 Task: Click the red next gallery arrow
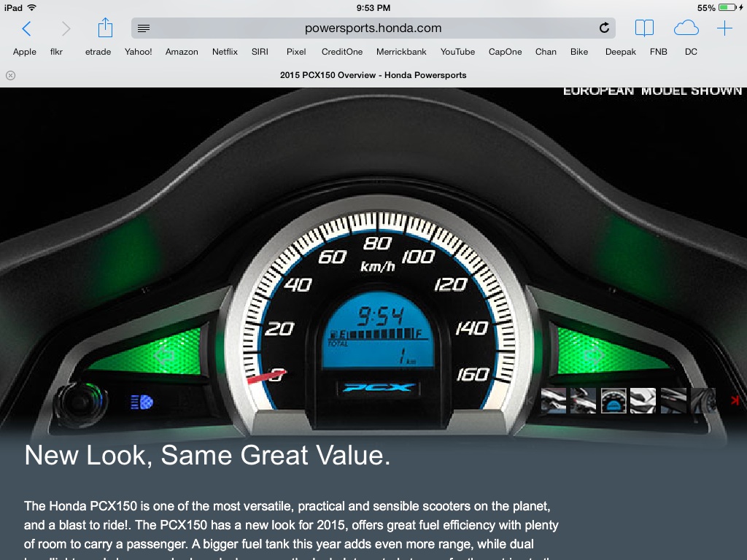point(734,400)
